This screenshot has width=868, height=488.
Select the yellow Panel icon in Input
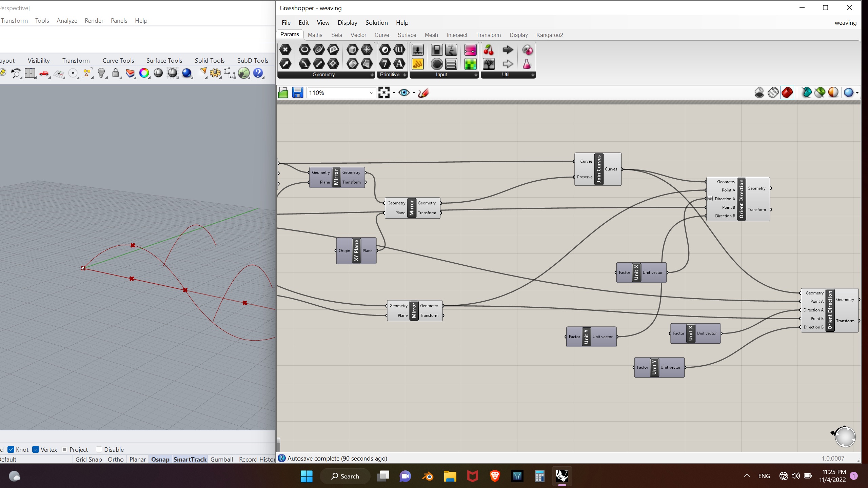(418, 64)
